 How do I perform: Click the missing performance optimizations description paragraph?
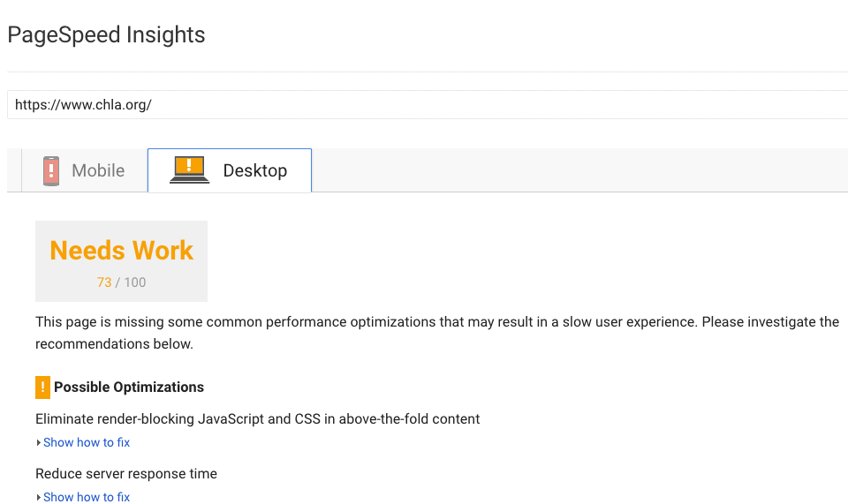pos(437,333)
